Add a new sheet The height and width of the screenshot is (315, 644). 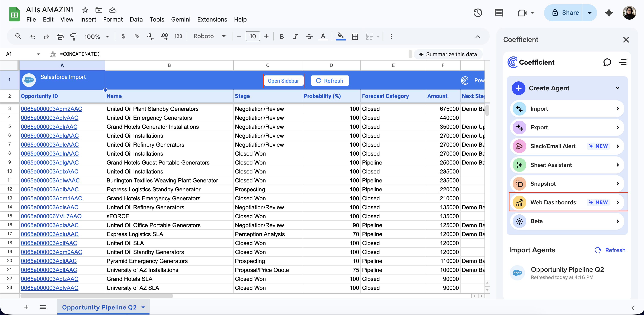coord(26,307)
